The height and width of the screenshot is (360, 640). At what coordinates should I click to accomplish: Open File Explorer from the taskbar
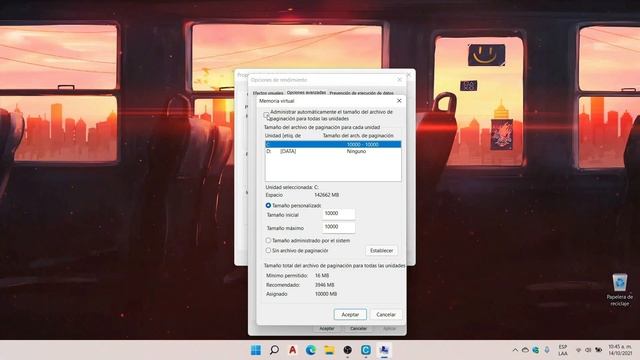pos(329,350)
